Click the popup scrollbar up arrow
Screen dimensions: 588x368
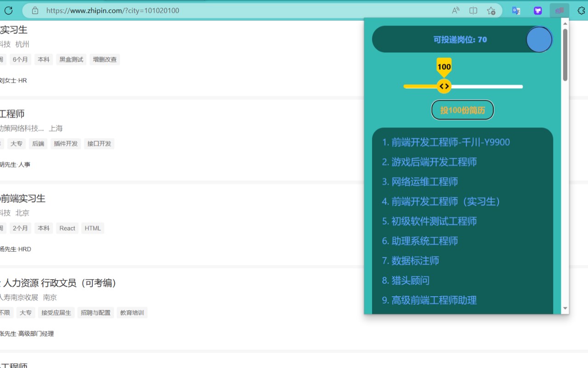pos(565,23)
